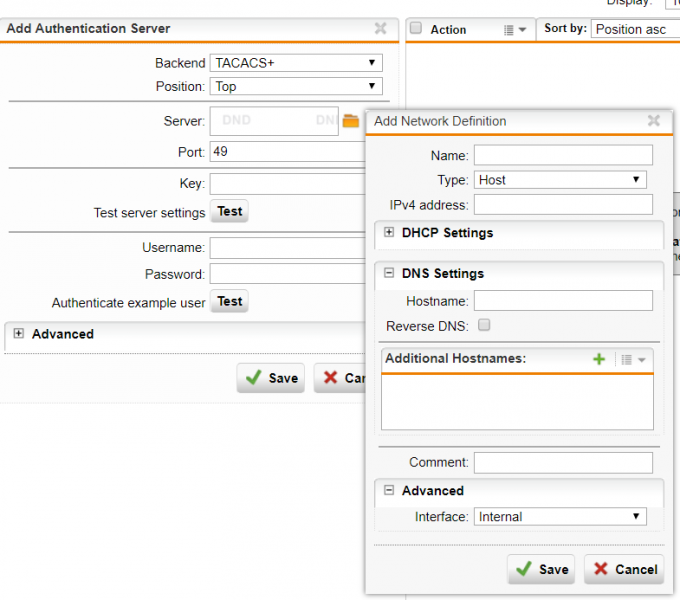Click the Server drop zone field
The image size is (680, 600).
274,121
